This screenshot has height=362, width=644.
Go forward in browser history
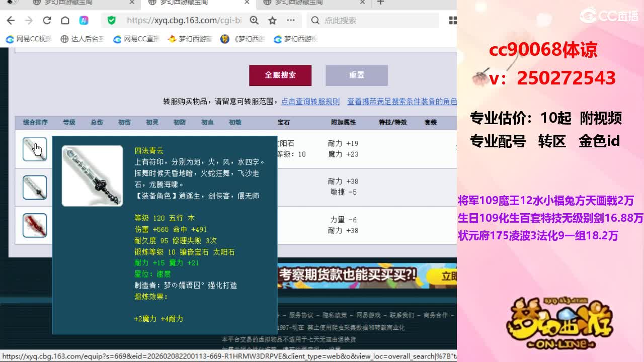pyautogui.click(x=29, y=21)
